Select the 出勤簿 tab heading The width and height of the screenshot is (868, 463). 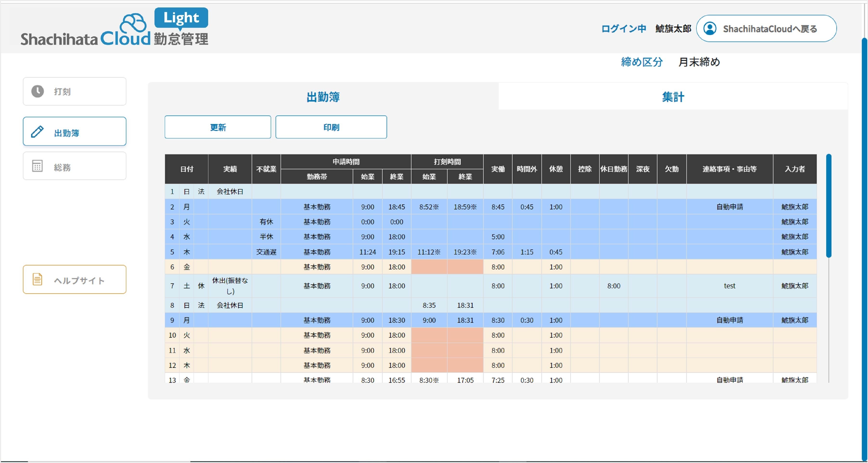323,97
